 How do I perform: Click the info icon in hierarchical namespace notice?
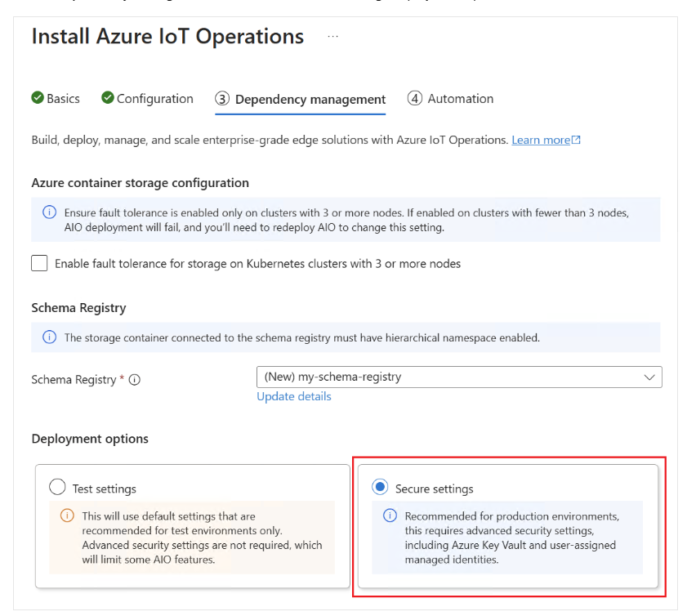50,337
